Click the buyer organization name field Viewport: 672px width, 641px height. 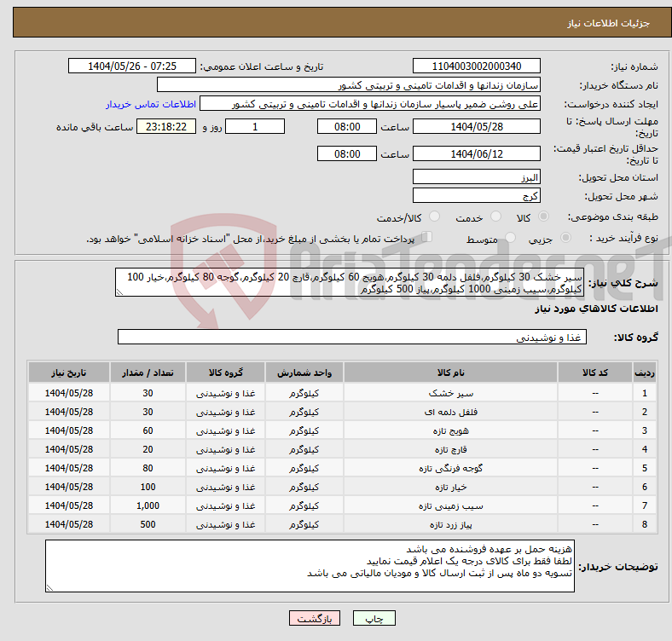[x=349, y=85]
